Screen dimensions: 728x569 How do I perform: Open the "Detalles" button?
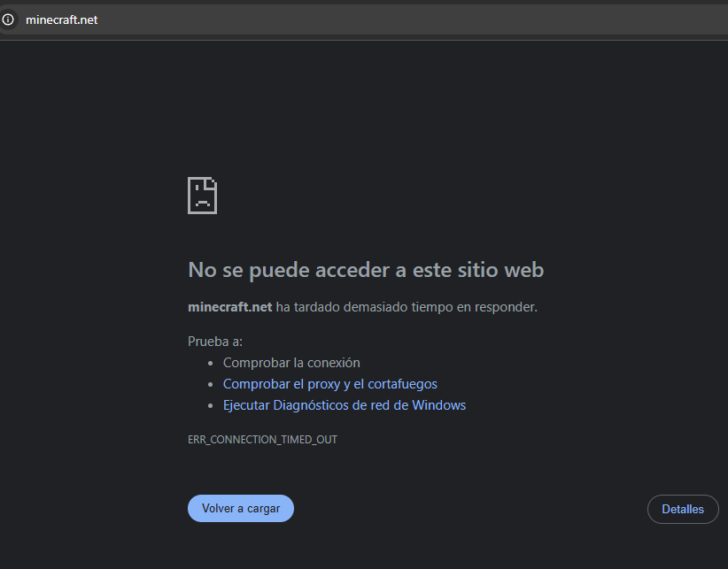tap(683, 509)
